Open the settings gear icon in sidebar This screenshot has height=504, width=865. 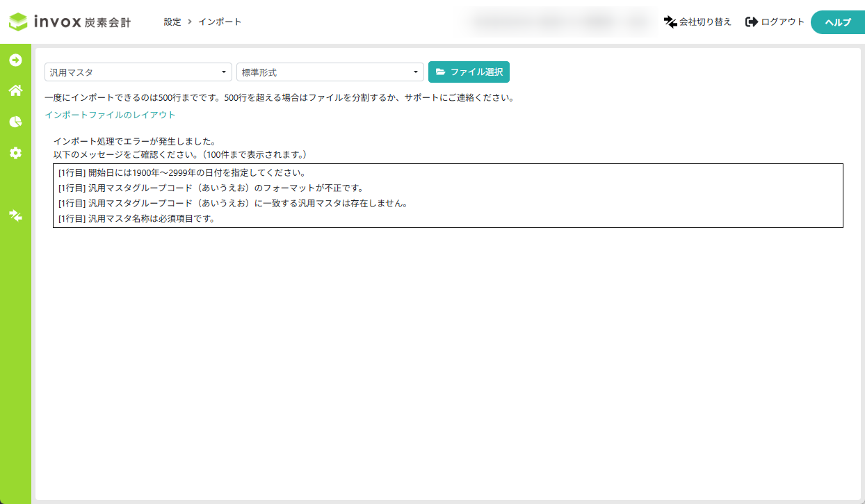(15, 152)
